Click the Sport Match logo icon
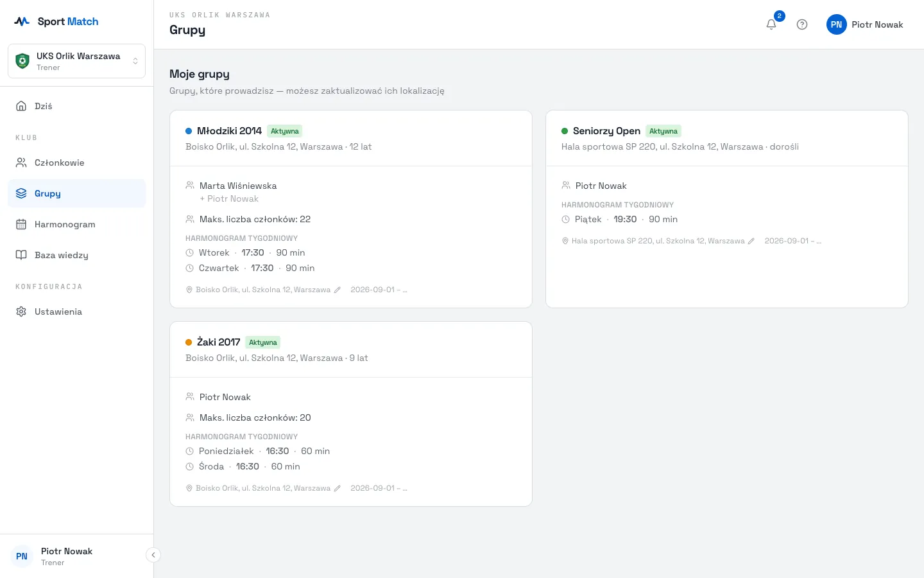The height and width of the screenshot is (578, 924). click(x=22, y=21)
